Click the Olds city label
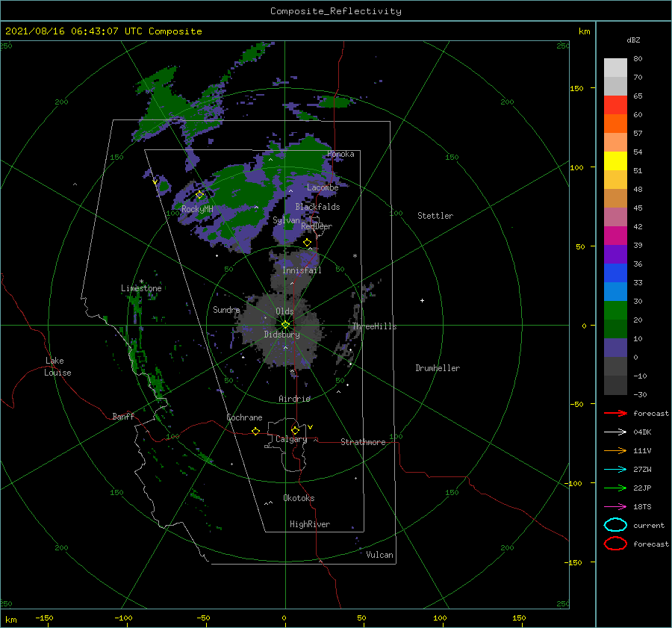This screenshot has width=672, height=628. point(284,311)
